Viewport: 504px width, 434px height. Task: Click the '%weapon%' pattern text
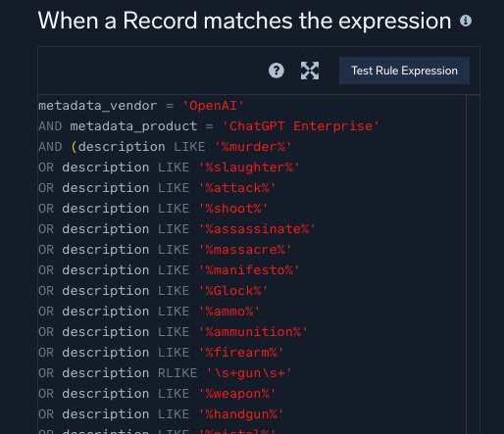click(x=237, y=394)
